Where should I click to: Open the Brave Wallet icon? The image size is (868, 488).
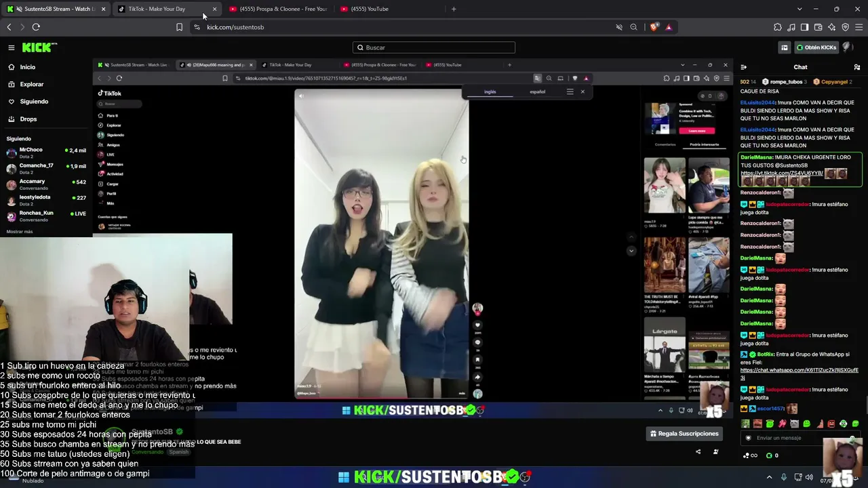pyautogui.click(x=818, y=27)
